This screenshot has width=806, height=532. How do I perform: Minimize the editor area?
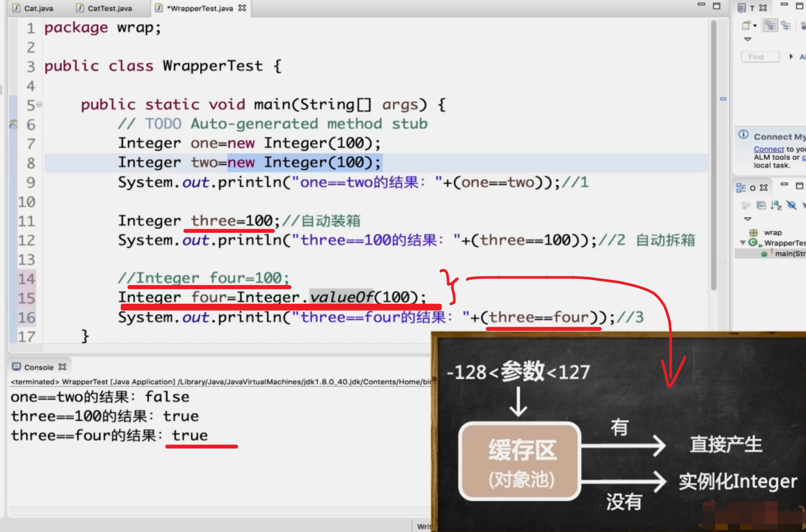[x=701, y=5]
